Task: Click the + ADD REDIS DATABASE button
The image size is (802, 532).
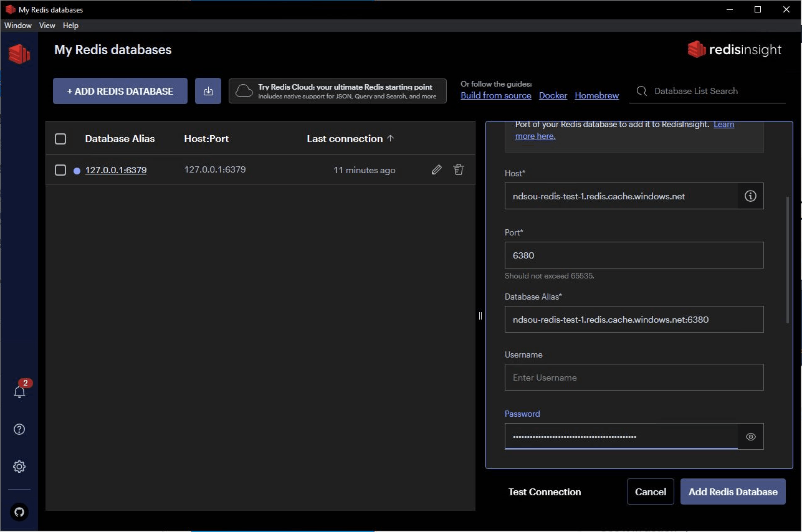Action: 120,91
